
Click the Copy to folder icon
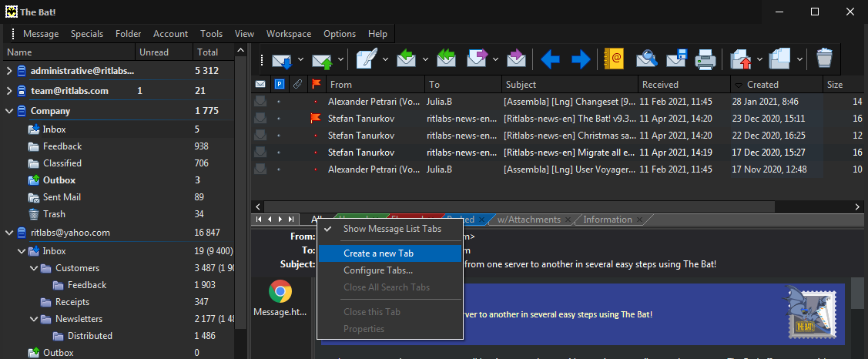[x=780, y=59]
